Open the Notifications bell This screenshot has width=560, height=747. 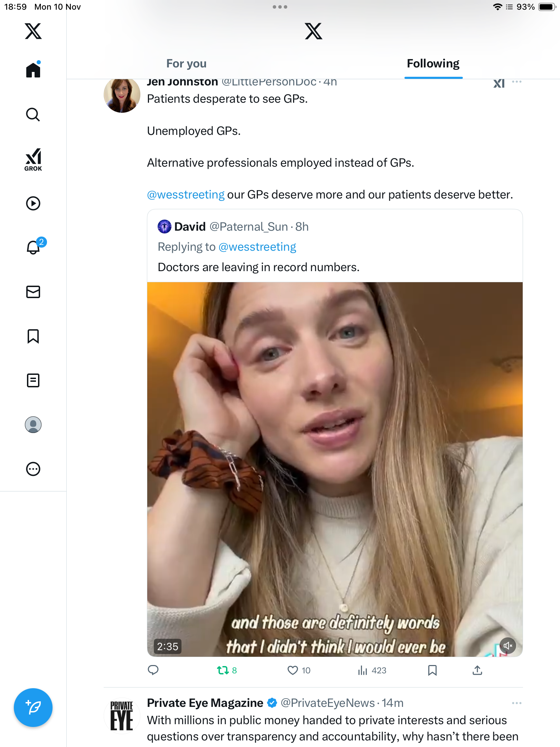pos(33,247)
